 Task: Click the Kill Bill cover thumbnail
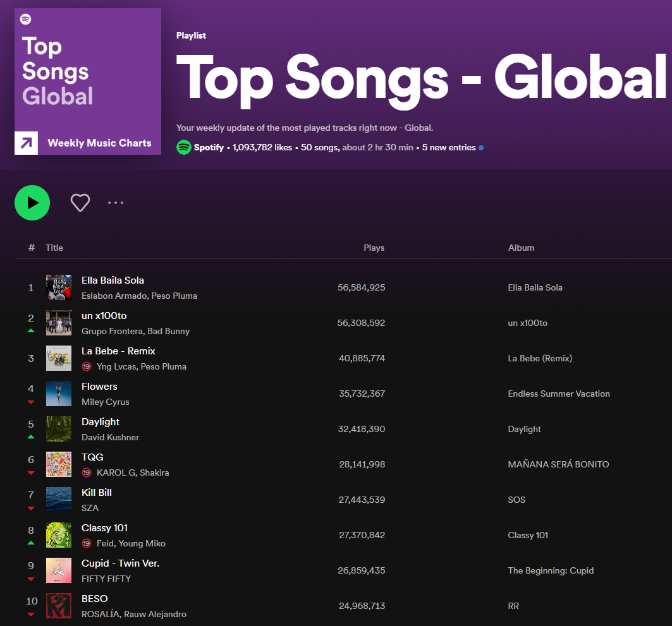coord(59,500)
